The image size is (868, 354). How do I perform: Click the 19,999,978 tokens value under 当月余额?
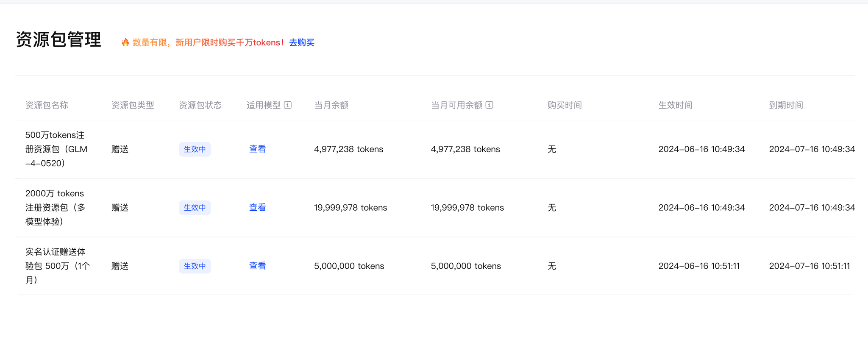351,208
